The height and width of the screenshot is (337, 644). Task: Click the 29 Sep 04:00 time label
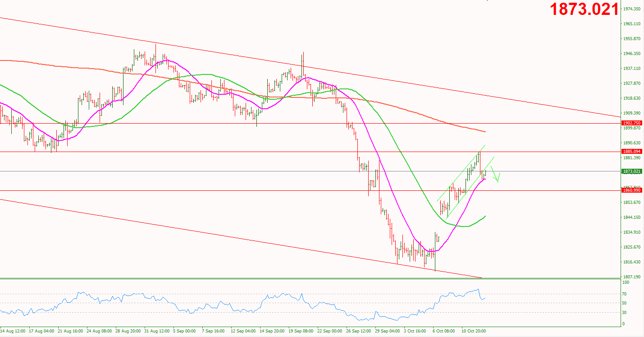click(388, 331)
